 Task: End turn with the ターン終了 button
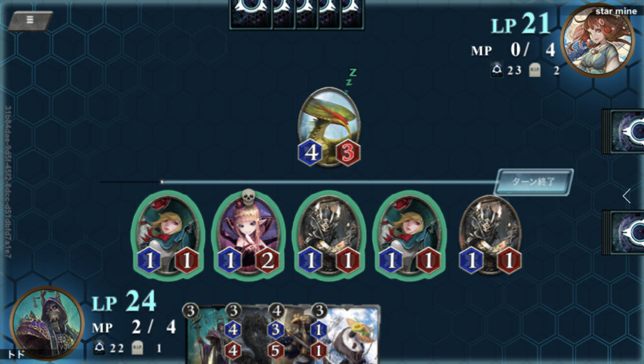(x=533, y=182)
